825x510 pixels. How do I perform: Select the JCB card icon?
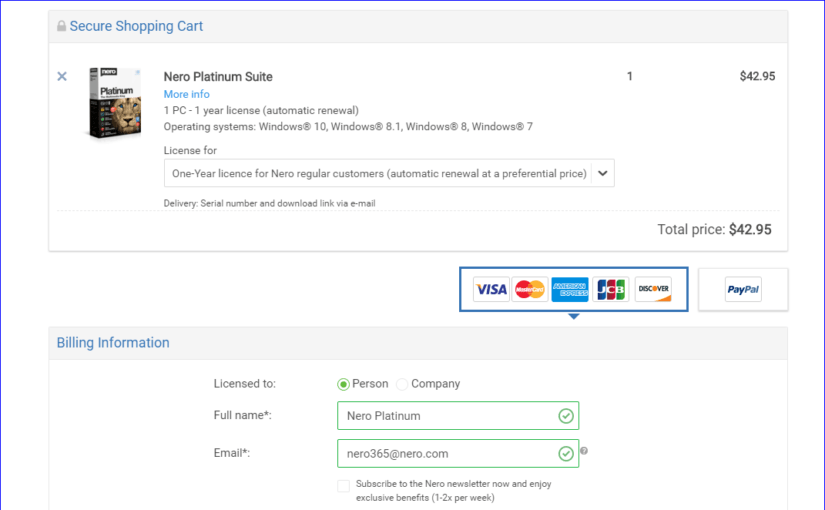610,289
